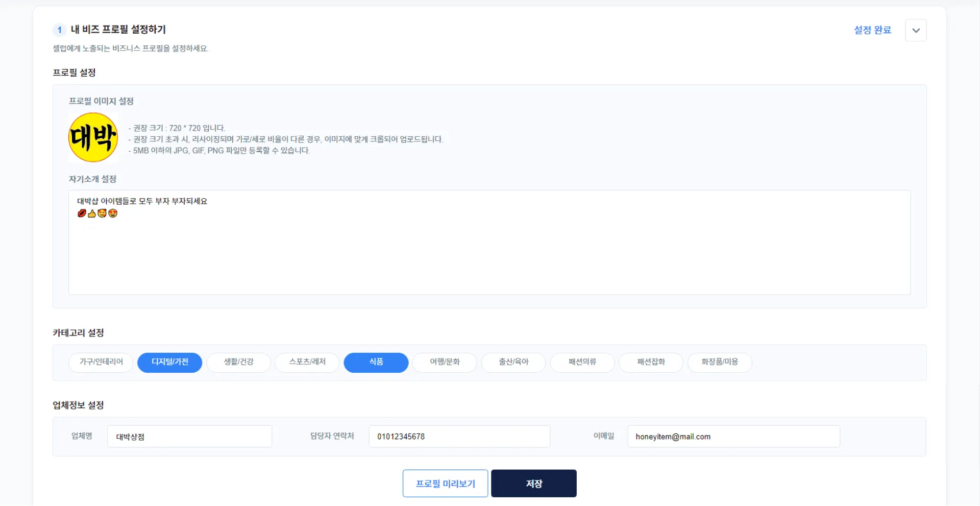The width and height of the screenshot is (980, 506).
Task: Click the 이메일 input field
Action: click(733, 437)
